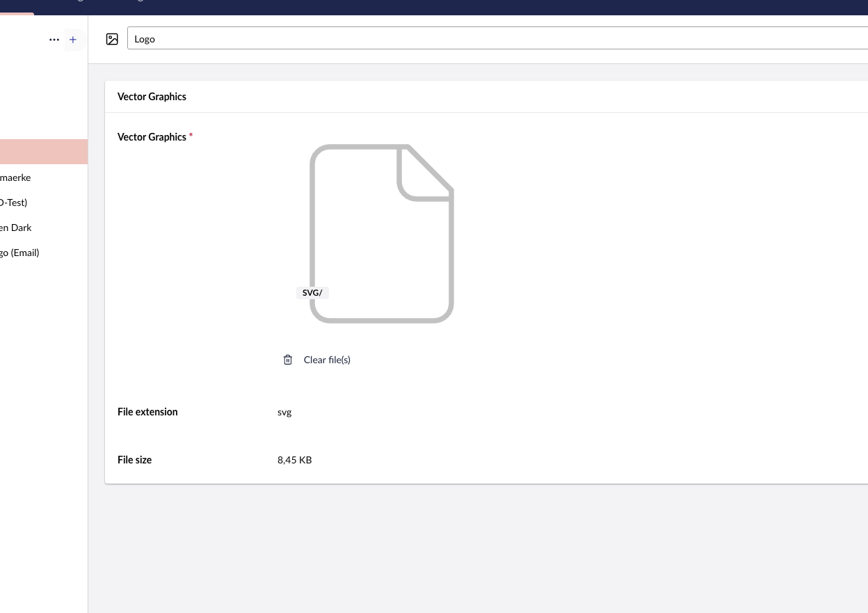Screen dimensions: 868x613
Task: Open the three-dots actions menu in sidebar
Action: [54, 40]
